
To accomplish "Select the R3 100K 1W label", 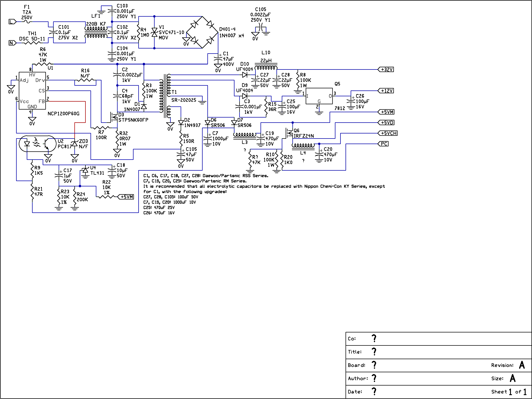I will click(x=151, y=91).
